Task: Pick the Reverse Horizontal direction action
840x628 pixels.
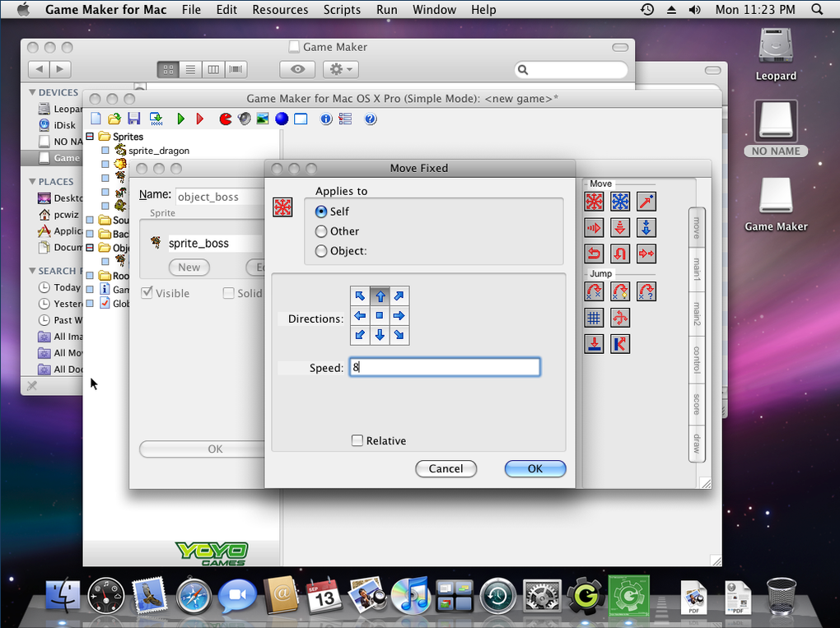Action: pyautogui.click(x=594, y=254)
